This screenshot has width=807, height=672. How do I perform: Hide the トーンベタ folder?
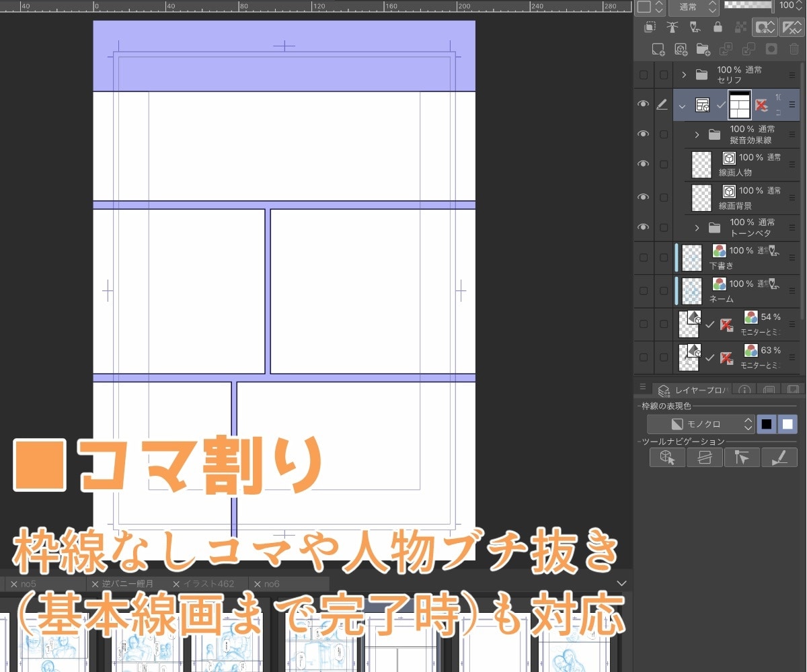644,228
